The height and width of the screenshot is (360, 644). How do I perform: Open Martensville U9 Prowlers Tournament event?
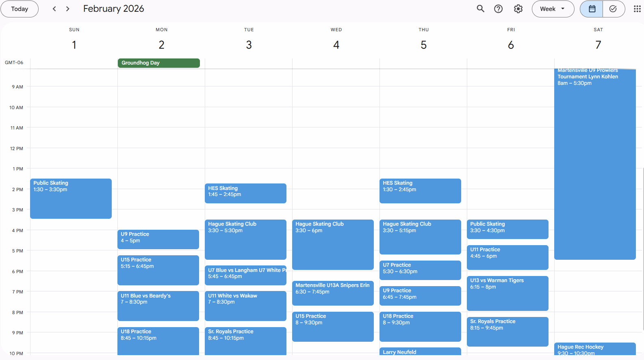(595, 162)
